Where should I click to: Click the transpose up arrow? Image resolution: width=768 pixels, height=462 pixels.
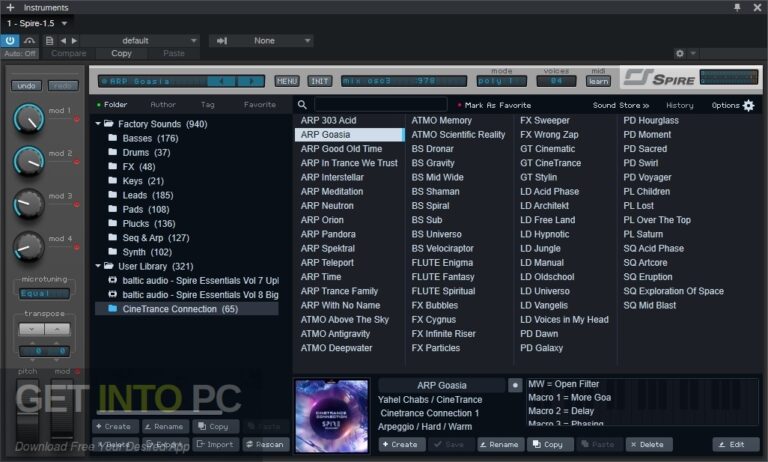click(57, 329)
